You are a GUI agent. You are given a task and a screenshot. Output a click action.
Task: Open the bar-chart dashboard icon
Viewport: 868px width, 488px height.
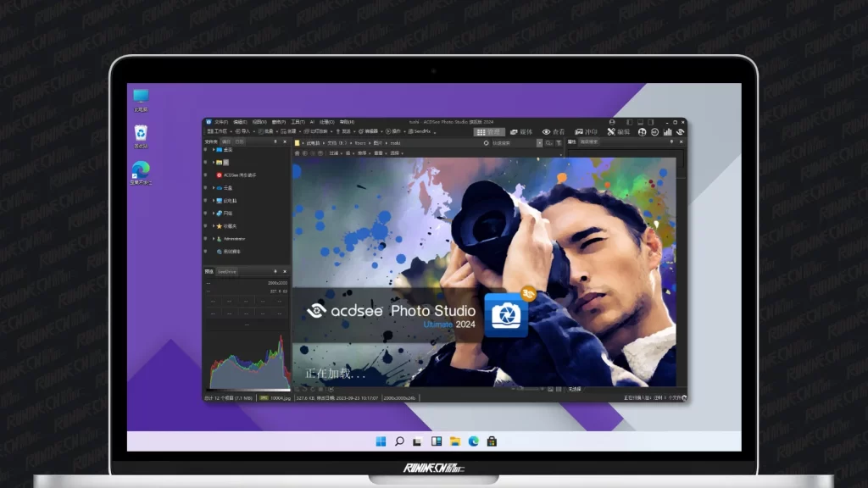[667, 132]
